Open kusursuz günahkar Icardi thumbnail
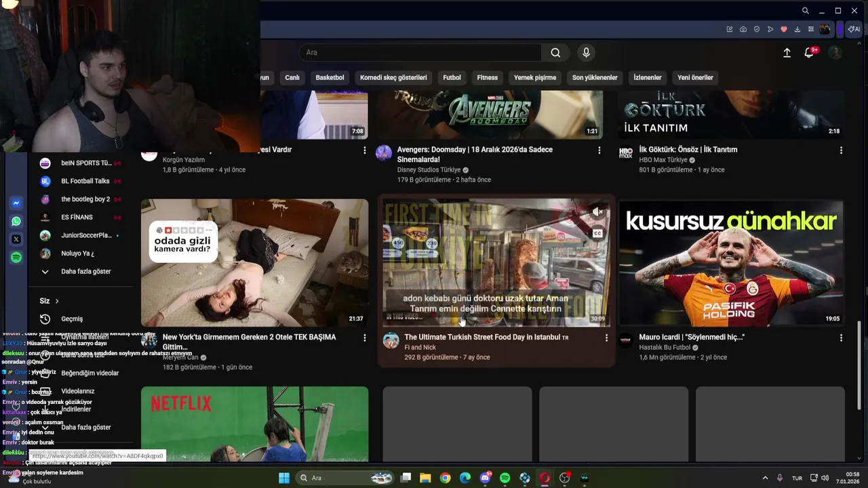 click(731, 262)
